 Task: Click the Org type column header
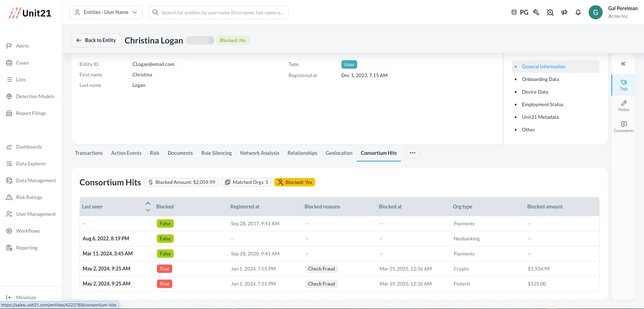click(462, 207)
